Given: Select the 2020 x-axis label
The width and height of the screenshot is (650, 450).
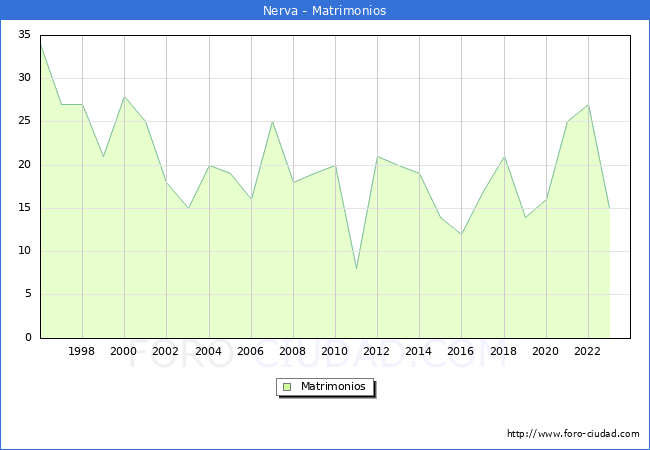Looking at the screenshot, I should point(546,351).
